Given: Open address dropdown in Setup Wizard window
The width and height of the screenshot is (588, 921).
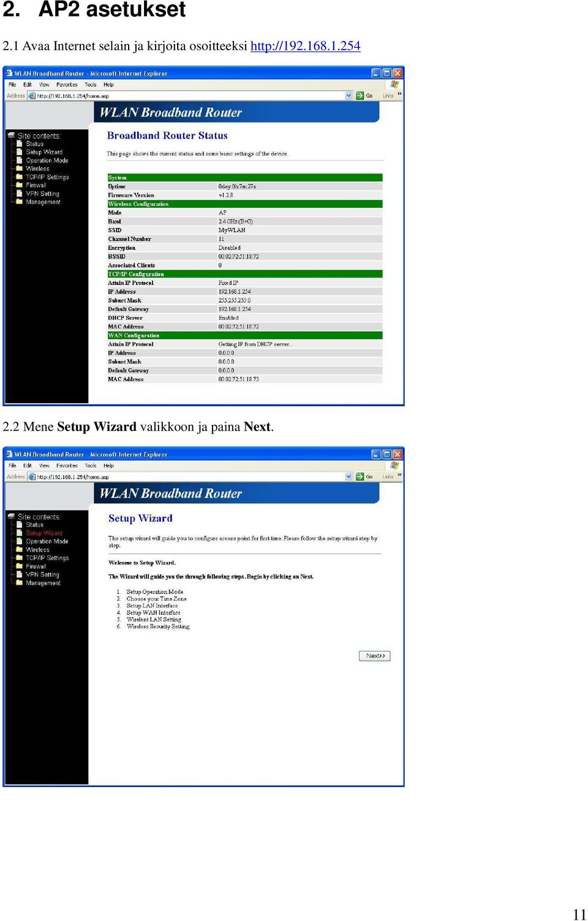Looking at the screenshot, I should [x=349, y=477].
